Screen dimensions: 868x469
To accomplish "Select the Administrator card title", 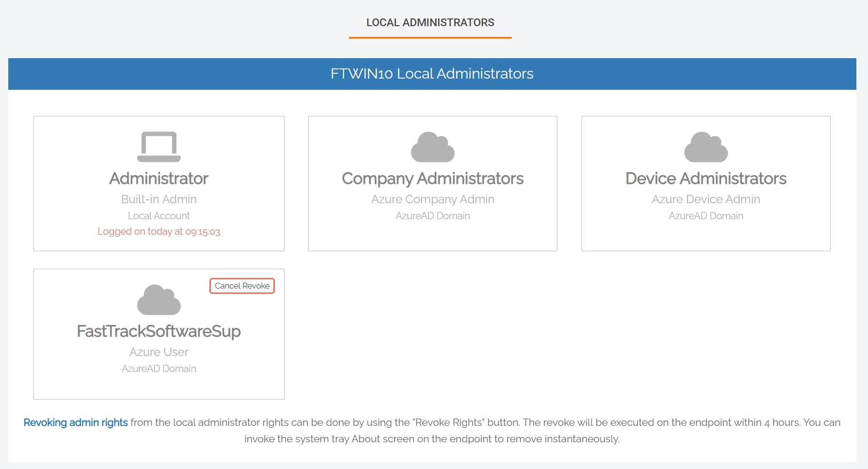I will [159, 178].
